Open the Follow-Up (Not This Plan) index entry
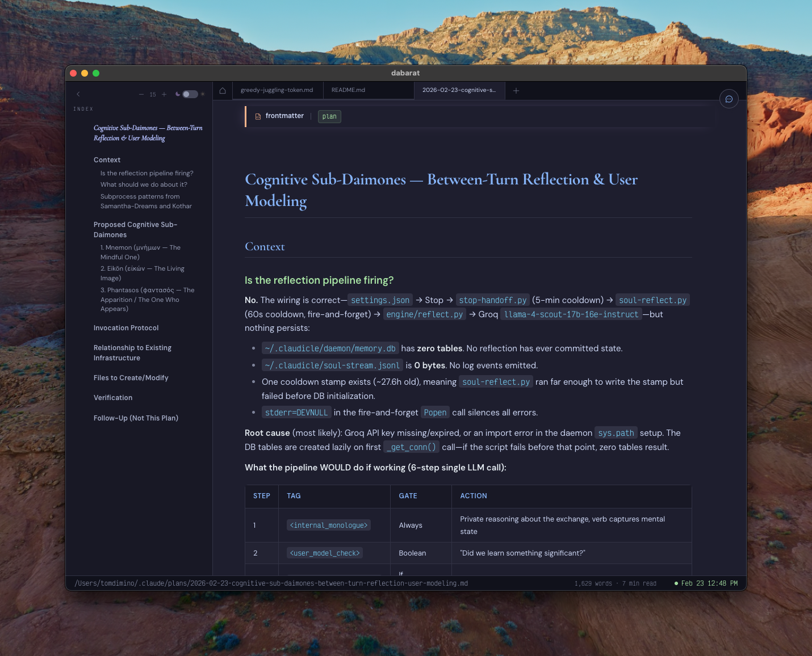 pyautogui.click(x=136, y=418)
